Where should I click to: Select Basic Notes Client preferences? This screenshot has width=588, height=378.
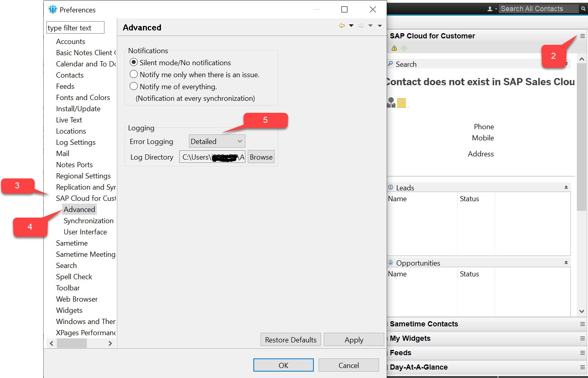(x=86, y=53)
